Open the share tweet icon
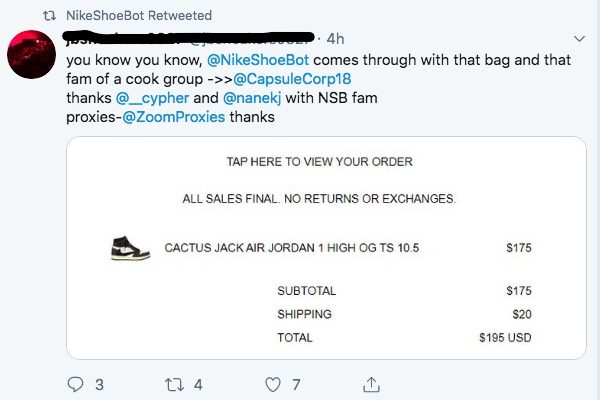600x400 pixels. (370, 382)
